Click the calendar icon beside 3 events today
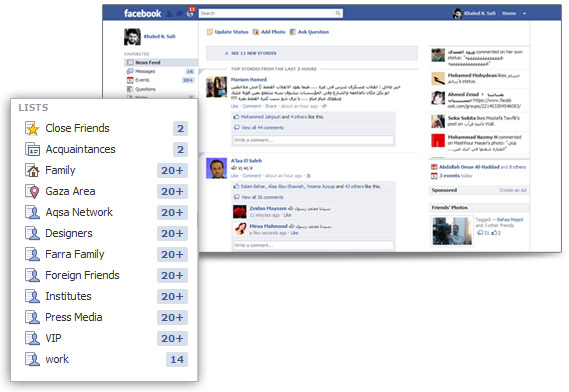Image resolution: width=569 pixels, height=392 pixels. coord(434,176)
